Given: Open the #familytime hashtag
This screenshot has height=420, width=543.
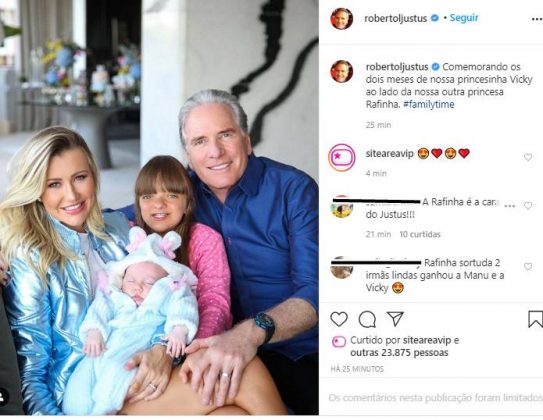Looking at the screenshot, I should (429, 104).
